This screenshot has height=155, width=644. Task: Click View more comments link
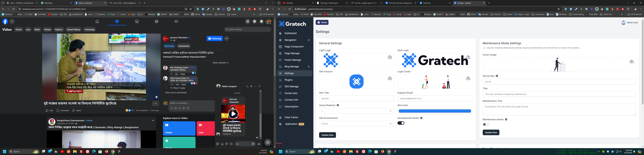point(176,93)
